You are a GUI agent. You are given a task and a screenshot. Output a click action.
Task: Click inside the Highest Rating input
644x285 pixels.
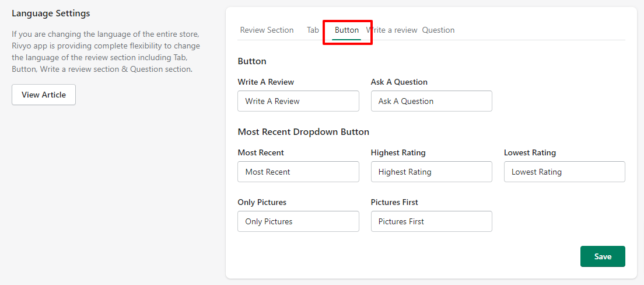click(x=431, y=172)
